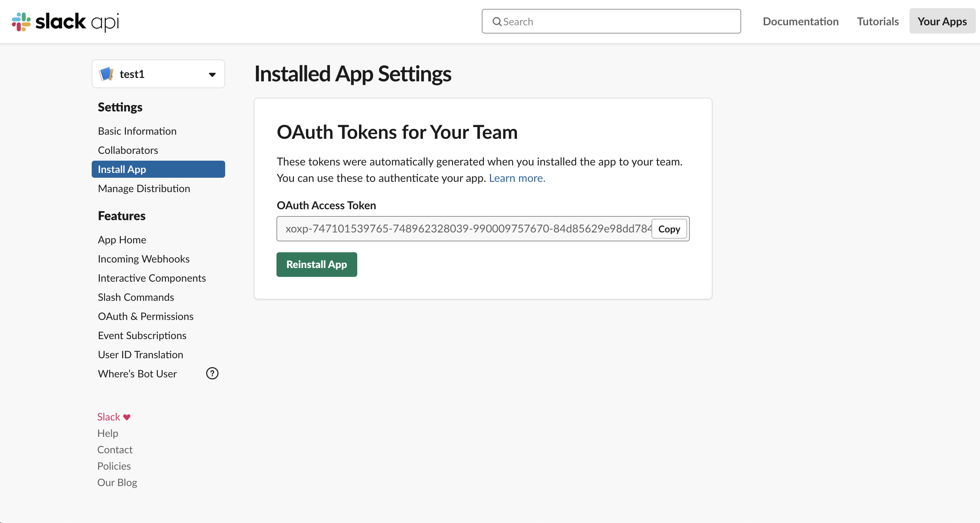Go to the Documentation section

coord(800,21)
